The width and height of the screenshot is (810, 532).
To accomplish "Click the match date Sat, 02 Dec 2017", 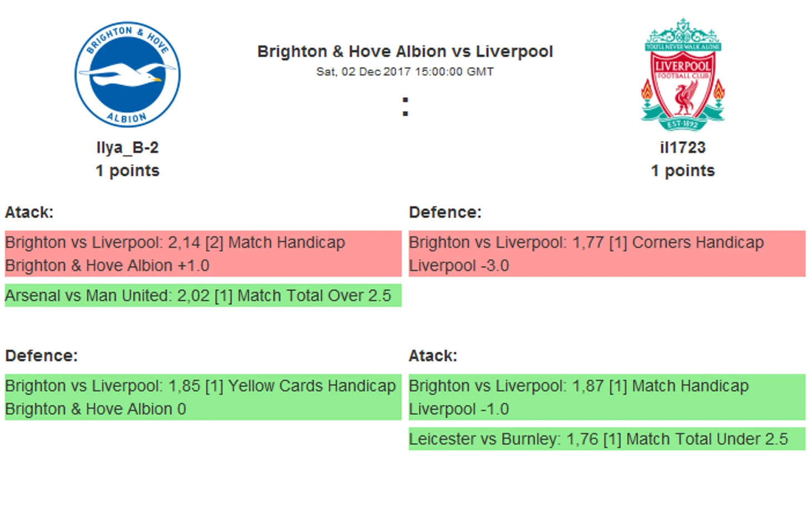I will coord(404,72).
